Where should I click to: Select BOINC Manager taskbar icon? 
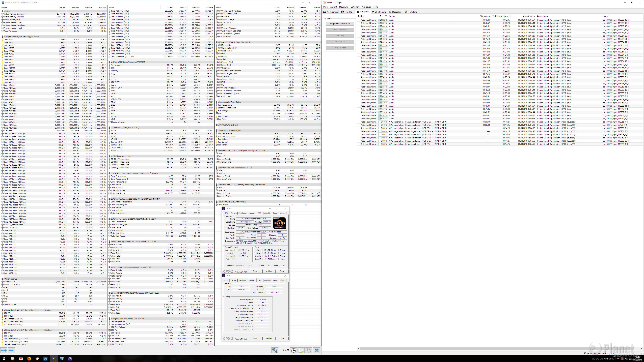[53, 358]
